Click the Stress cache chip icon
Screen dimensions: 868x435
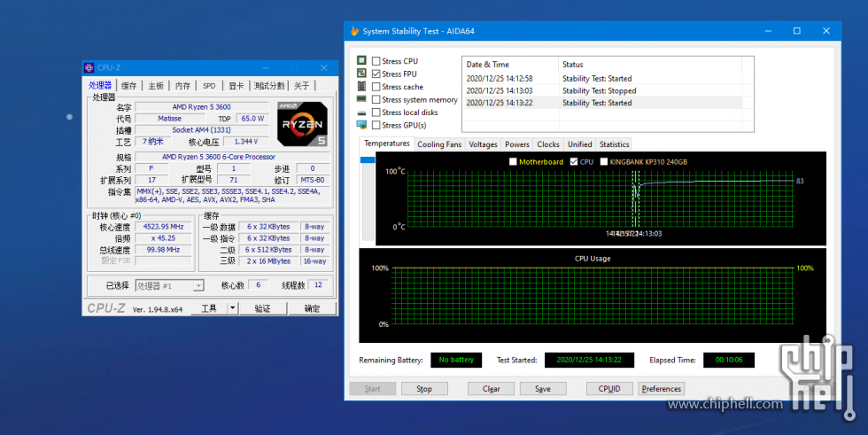tap(361, 86)
